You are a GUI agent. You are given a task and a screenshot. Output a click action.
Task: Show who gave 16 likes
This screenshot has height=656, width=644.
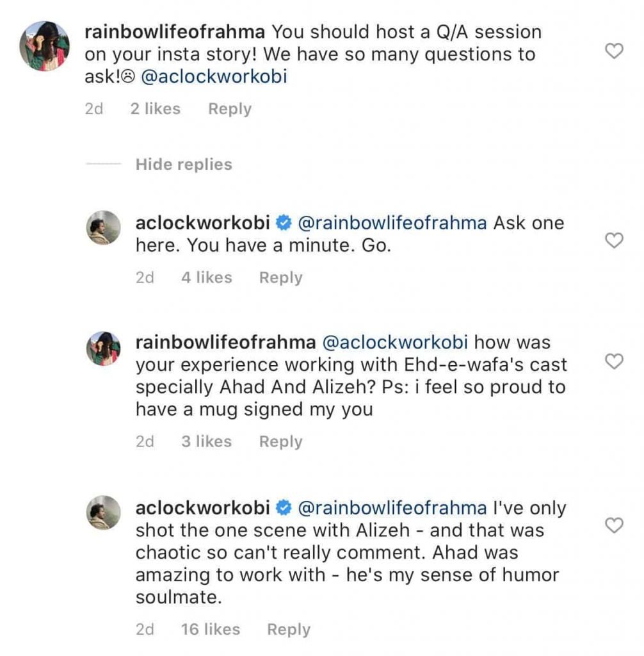click(211, 630)
